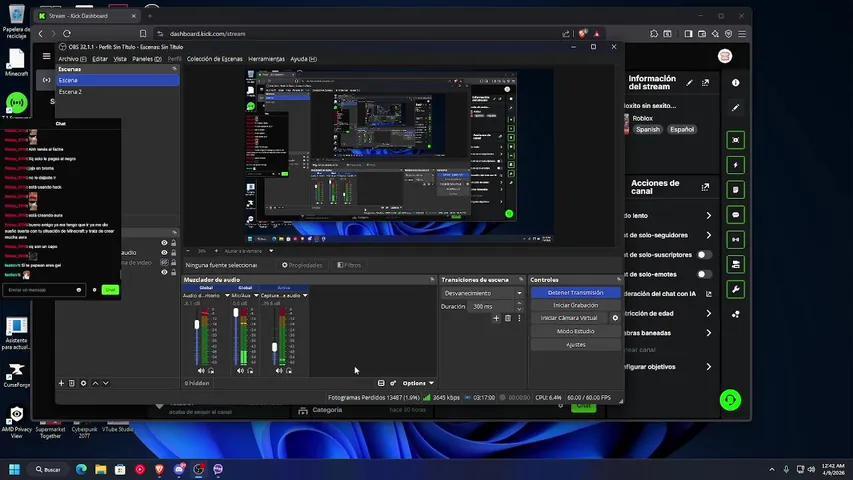Open wrench tools icon in Kick sidebar
The height and width of the screenshot is (480, 853).
pyautogui.click(x=735, y=290)
